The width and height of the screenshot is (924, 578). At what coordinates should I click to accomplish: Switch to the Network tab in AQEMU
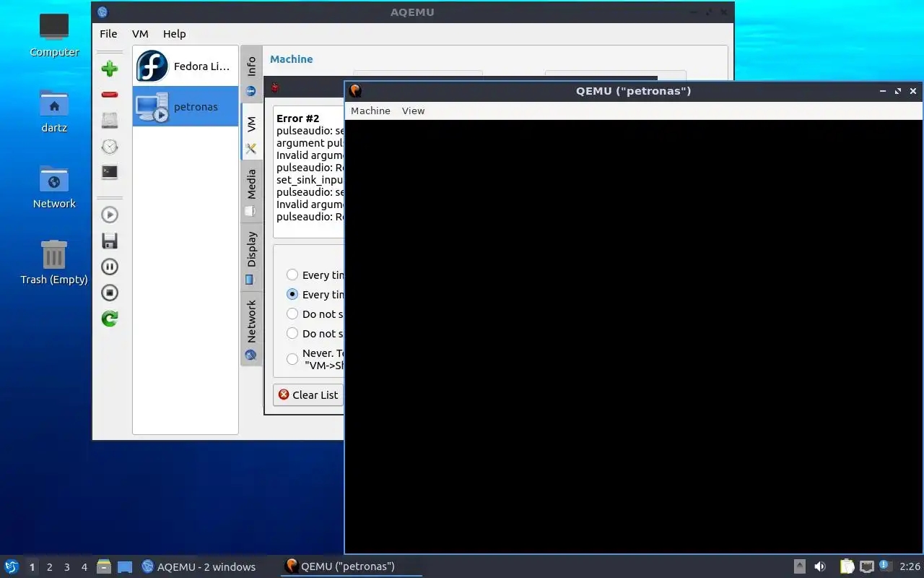coord(251,329)
